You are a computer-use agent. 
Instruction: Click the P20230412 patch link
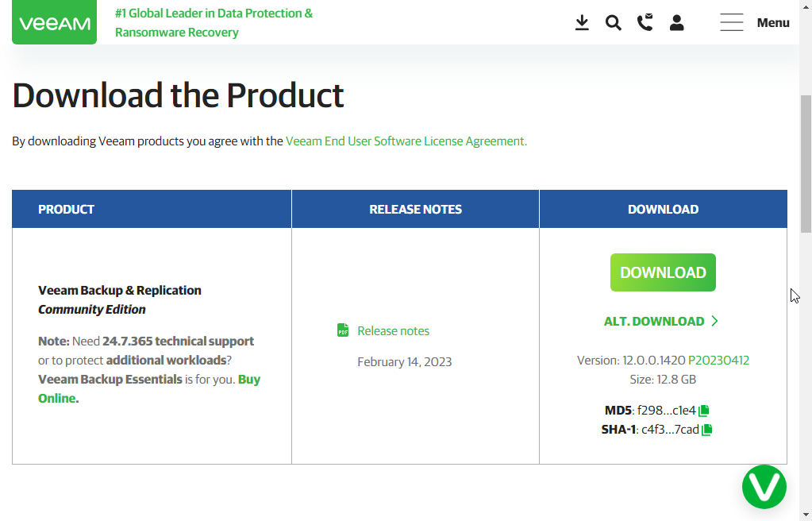[718, 361]
